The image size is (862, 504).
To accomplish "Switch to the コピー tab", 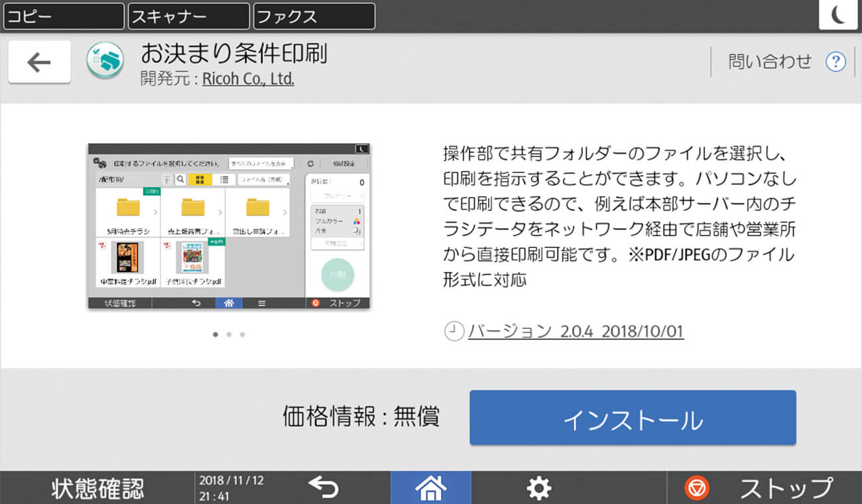I will [x=63, y=16].
